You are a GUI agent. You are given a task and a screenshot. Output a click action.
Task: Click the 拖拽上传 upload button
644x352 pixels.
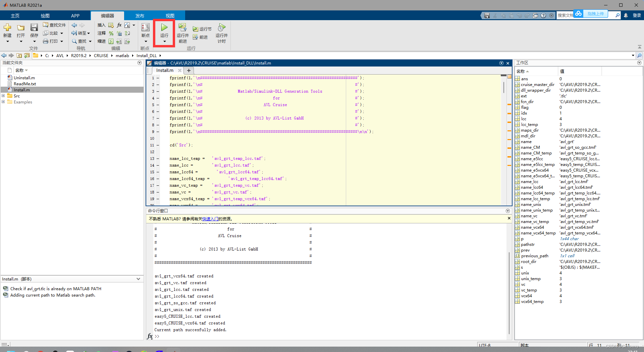(591, 14)
